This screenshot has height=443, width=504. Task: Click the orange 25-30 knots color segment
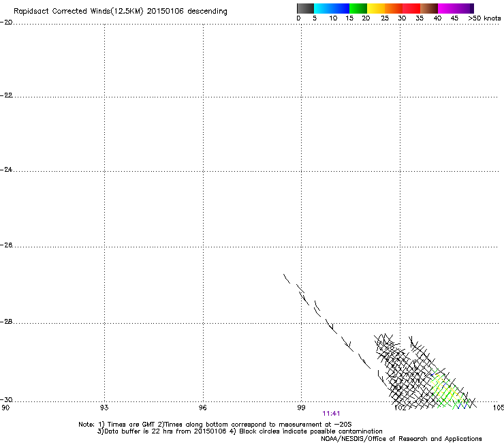coord(394,8)
